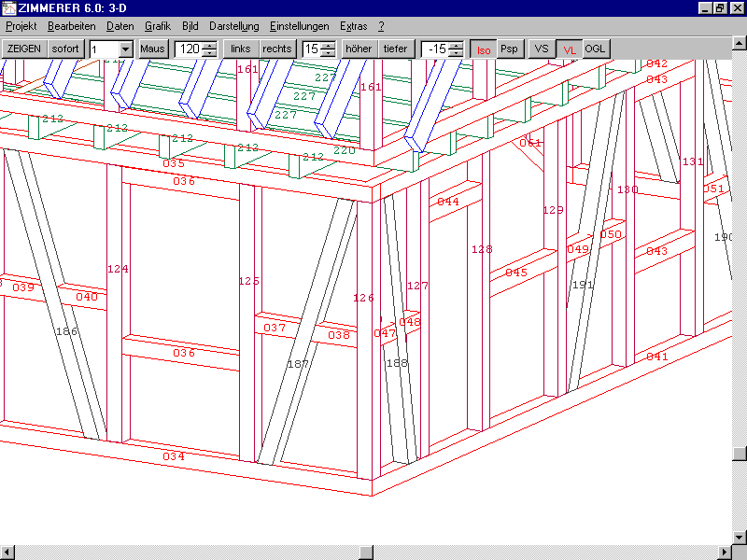This screenshot has width=747, height=560.
Task: Tilt view using the tiefer button
Action: click(395, 49)
